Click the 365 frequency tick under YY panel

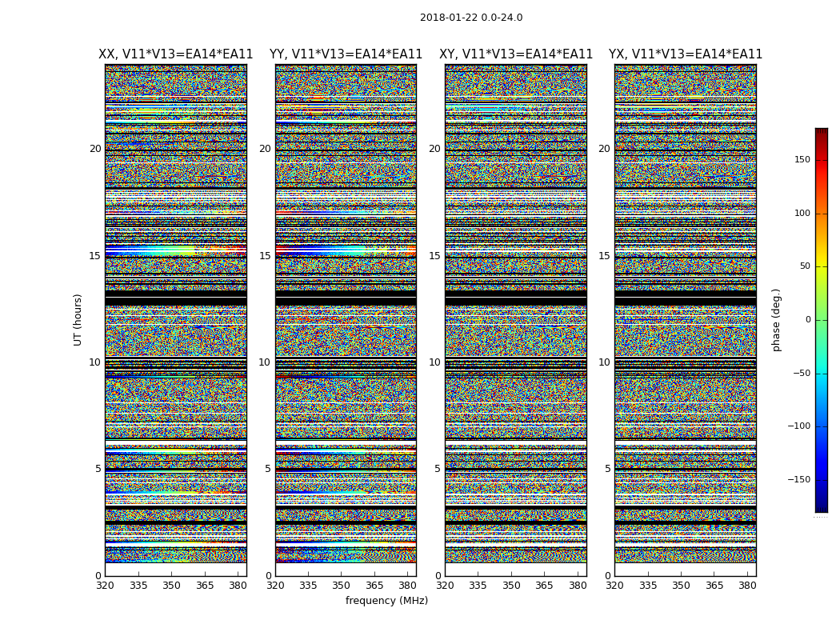click(374, 586)
